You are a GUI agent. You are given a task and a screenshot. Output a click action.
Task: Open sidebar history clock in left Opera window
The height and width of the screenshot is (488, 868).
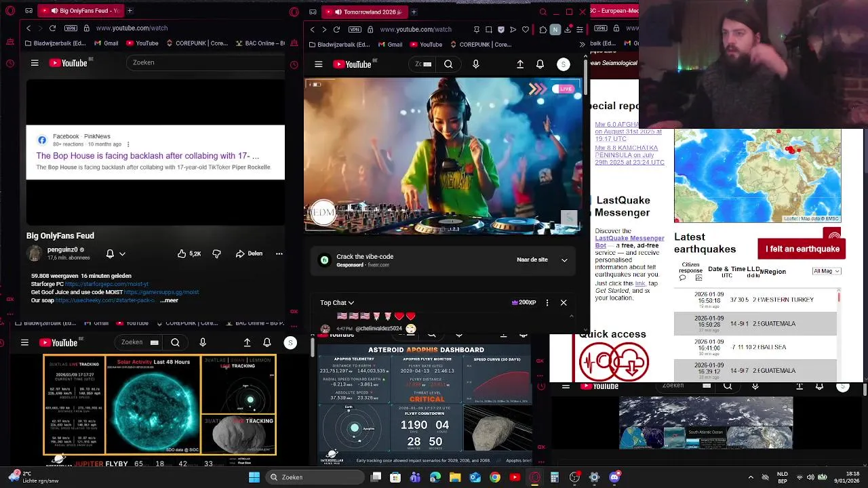9,64
